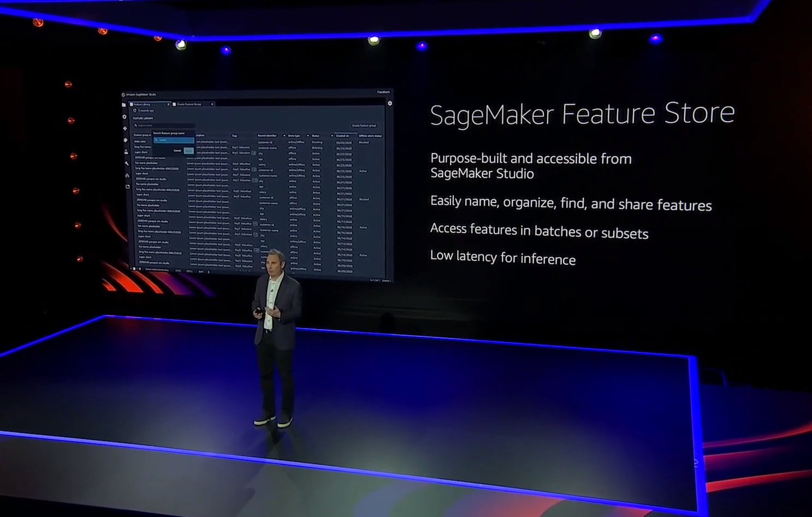
Task: Click the 'FEATURE LIBRARY' heading
Action: (x=143, y=118)
